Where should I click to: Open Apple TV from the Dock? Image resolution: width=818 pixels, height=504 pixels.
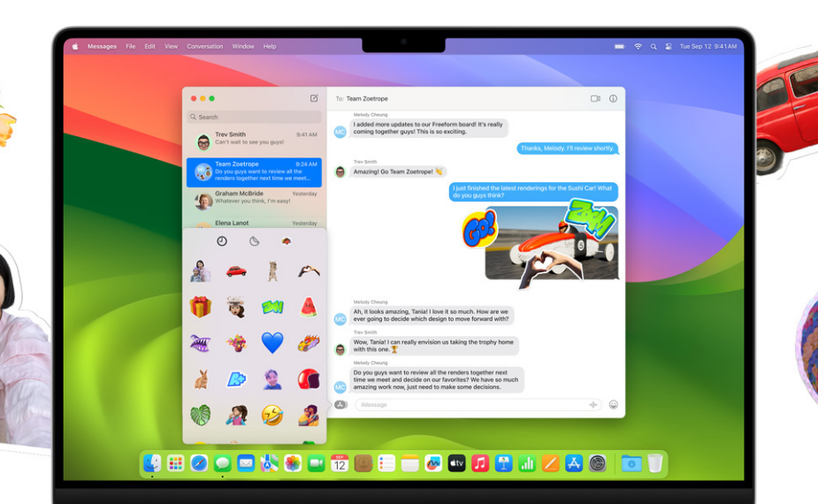pos(456,462)
